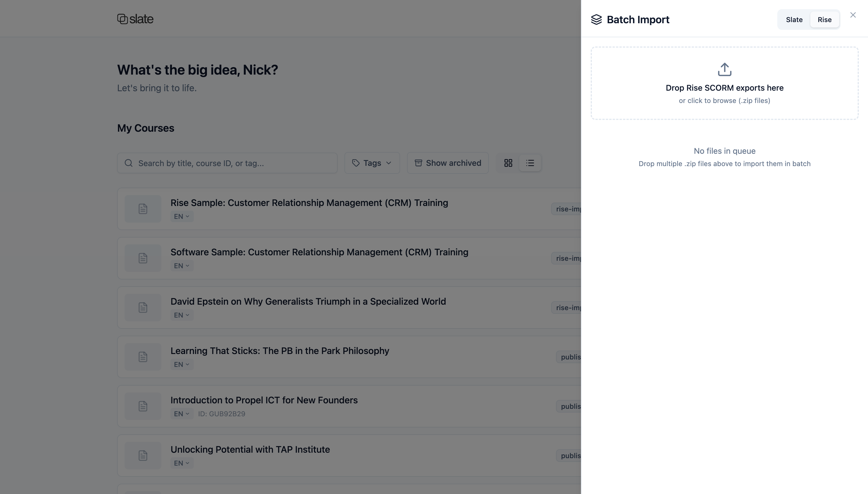This screenshot has height=494, width=868.
Task: Click the tag icon on the Tags button
Action: (x=356, y=163)
